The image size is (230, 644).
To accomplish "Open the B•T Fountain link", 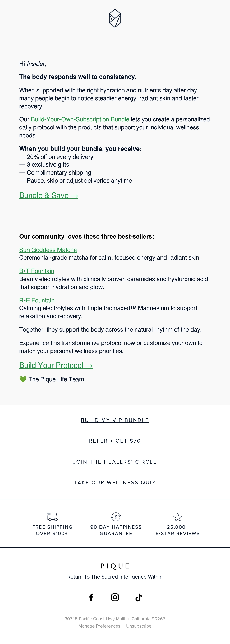I will click(x=37, y=271).
